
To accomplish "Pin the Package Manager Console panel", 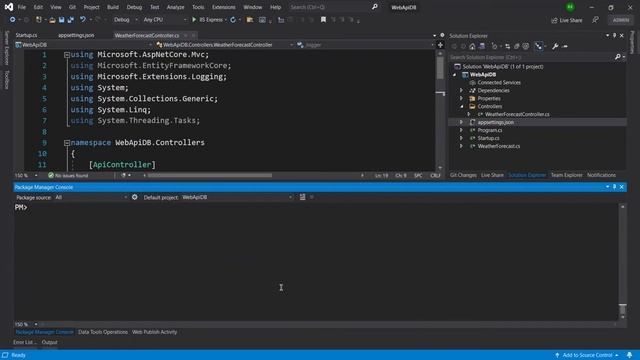I will point(615,187).
